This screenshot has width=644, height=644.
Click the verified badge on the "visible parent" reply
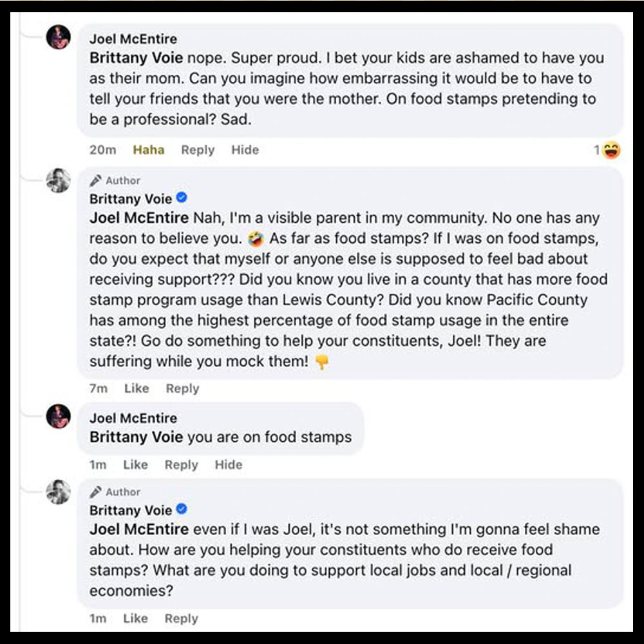click(x=182, y=198)
